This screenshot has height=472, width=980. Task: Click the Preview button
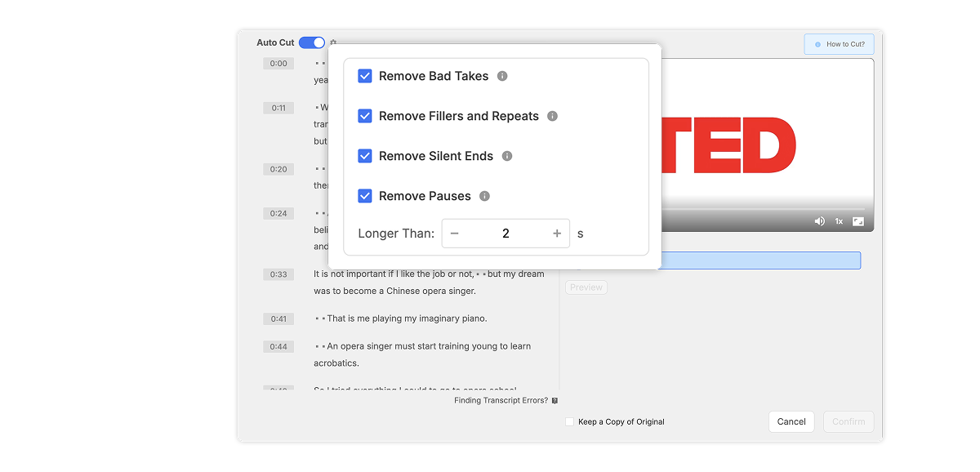click(x=586, y=287)
